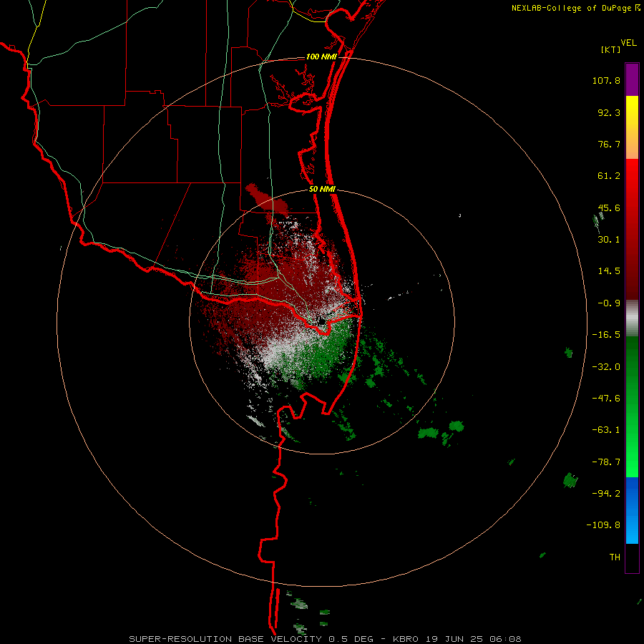
Task: Click the -109.8 velocity scale value
Action: coord(603,525)
